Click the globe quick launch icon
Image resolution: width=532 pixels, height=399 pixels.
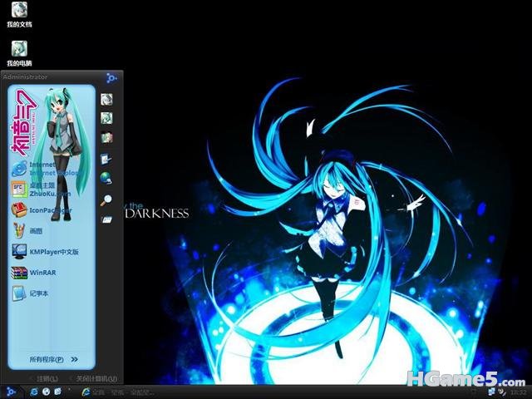[x=47, y=392]
